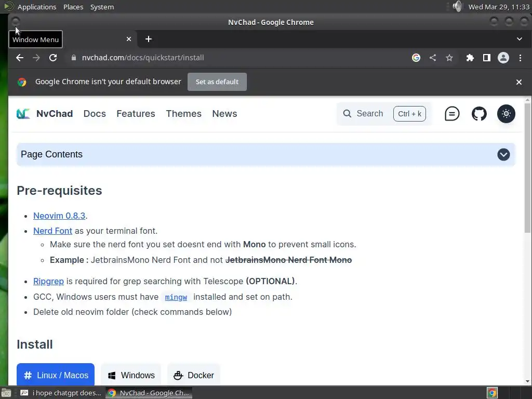Select the Docker install tab
532x399 pixels.
click(194, 375)
